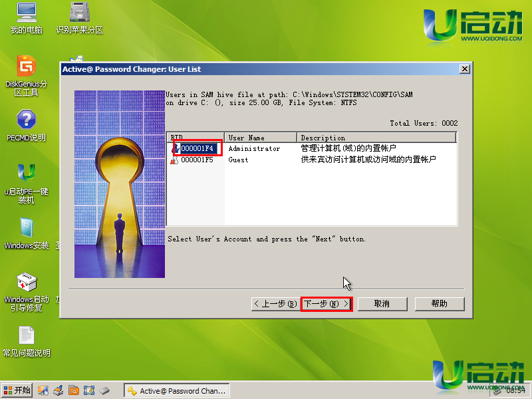Click the 管理计算机(域)的内置帐户 description
Image resolution: width=532 pixels, height=399 pixels.
(348, 148)
